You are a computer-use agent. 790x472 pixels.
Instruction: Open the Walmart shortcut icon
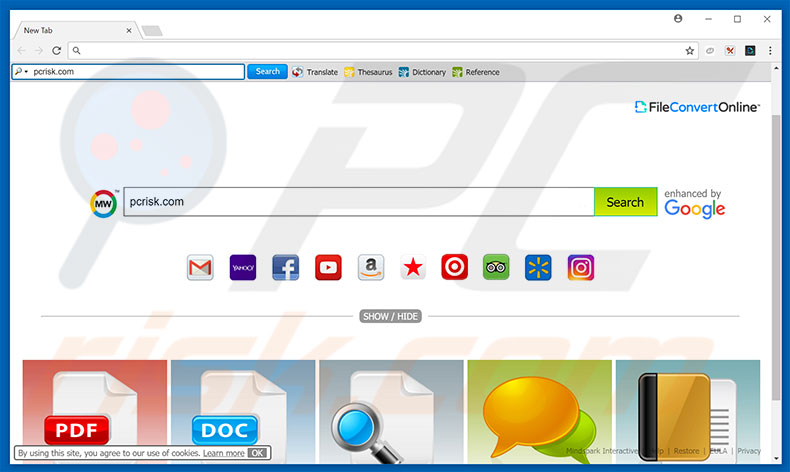click(538, 267)
